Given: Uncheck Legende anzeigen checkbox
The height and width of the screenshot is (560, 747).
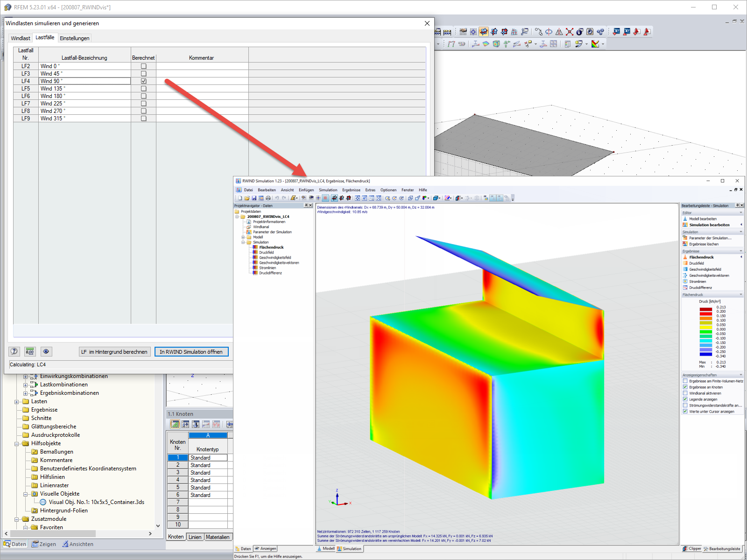Looking at the screenshot, I should click(x=685, y=399).
